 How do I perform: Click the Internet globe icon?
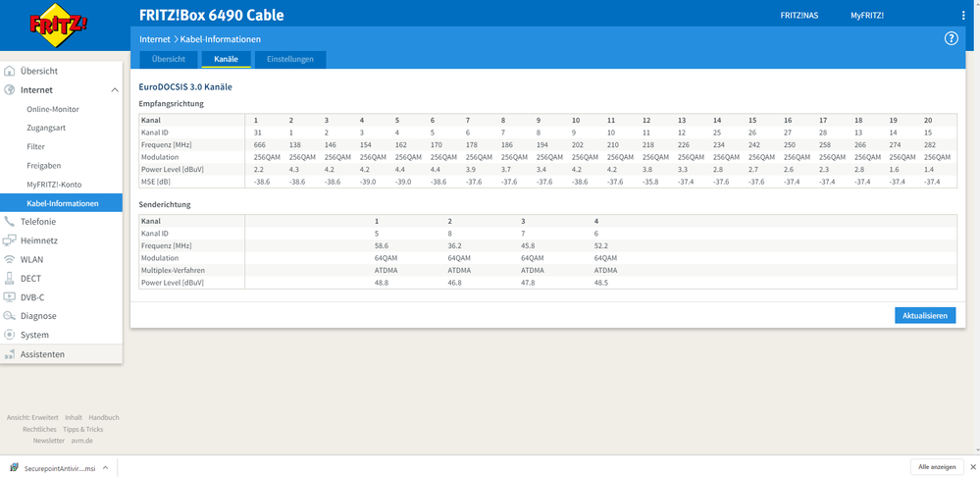click(10, 90)
